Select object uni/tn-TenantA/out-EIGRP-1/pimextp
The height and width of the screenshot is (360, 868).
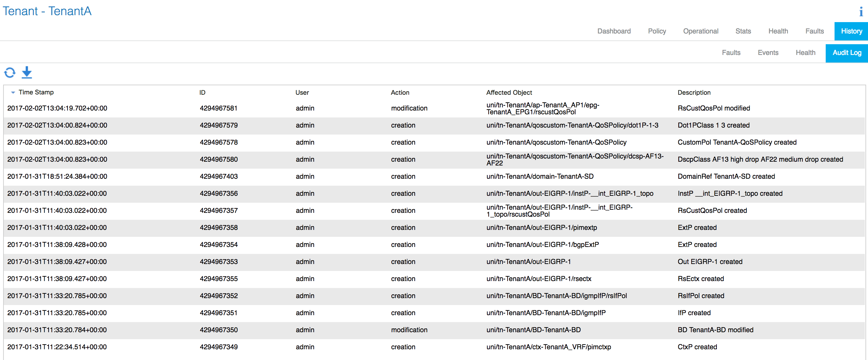click(542, 228)
